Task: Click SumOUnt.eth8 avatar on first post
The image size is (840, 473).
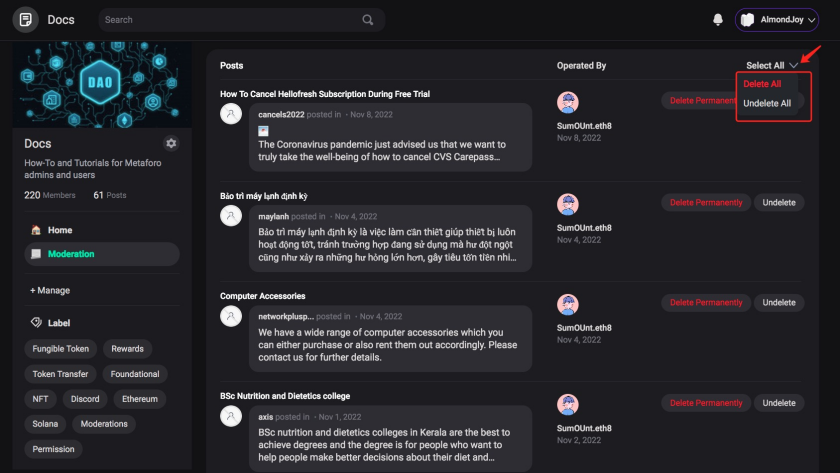Action: coord(568,102)
